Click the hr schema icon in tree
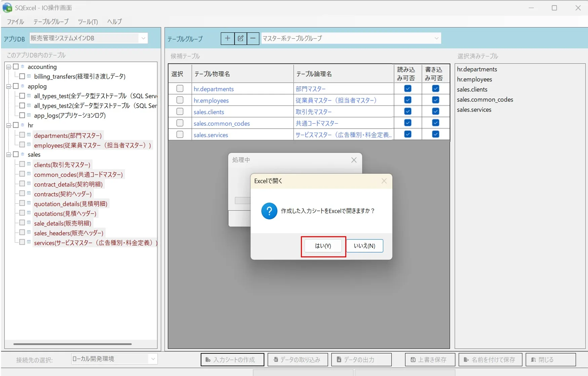 click(x=23, y=125)
